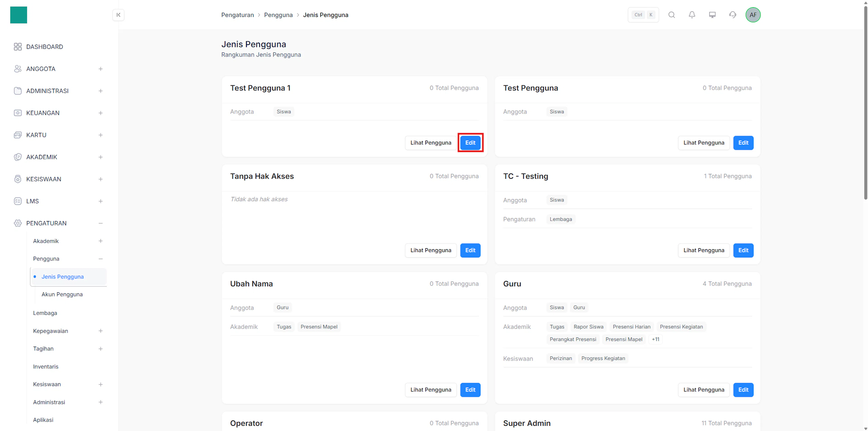Collapse the Pengguna submenu minus
Viewport: 868px width, 431px height.
(x=100, y=259)
